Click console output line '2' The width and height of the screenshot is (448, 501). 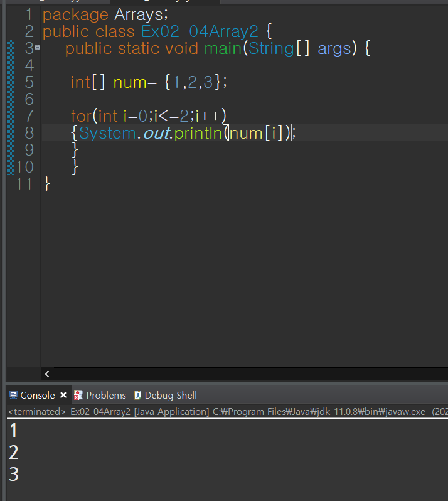point(13,453)
